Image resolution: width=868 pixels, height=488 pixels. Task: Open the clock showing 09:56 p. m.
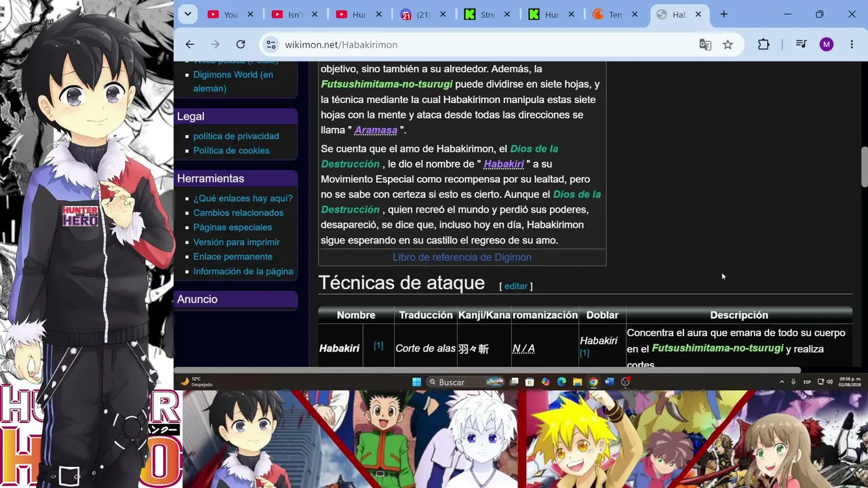[x=850, y=382]
